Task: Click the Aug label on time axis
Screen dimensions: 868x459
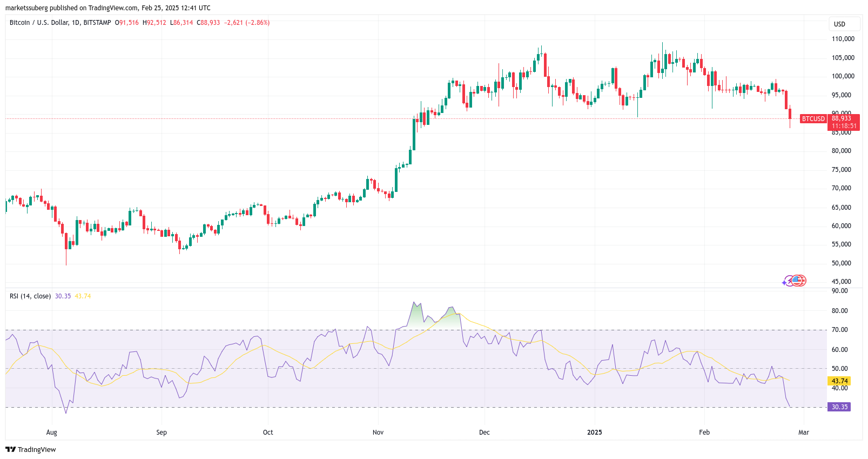Action: 51,433
